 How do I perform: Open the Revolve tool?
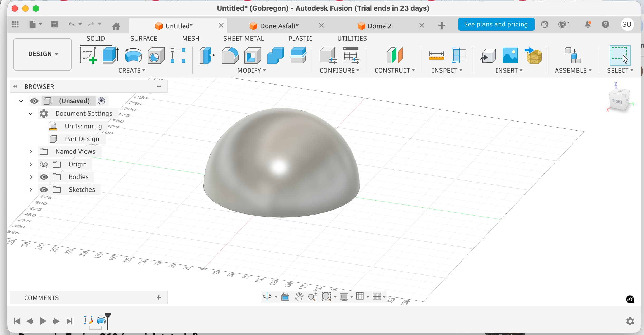tap(132, 55)
